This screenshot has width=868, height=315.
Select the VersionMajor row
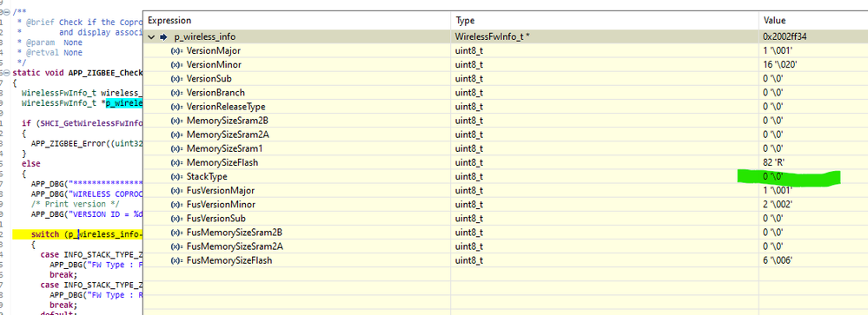coord(506,50)
